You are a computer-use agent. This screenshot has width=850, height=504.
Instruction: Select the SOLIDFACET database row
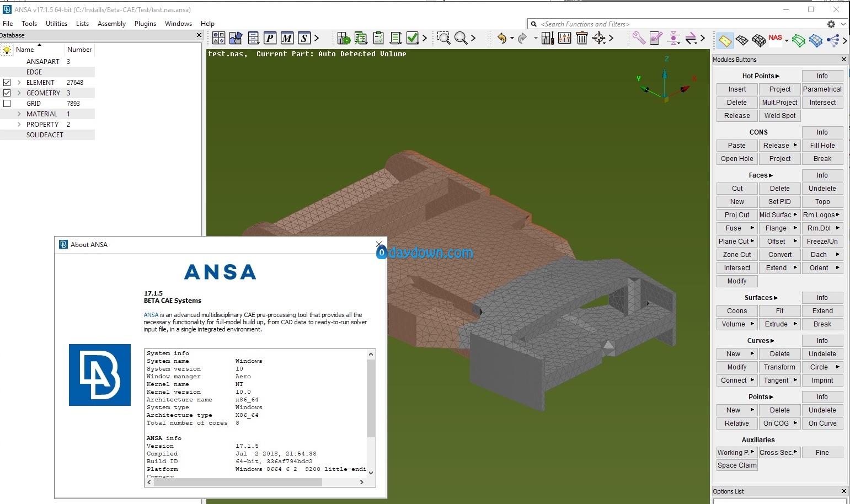pyautogui.click(x=47, y=135)
